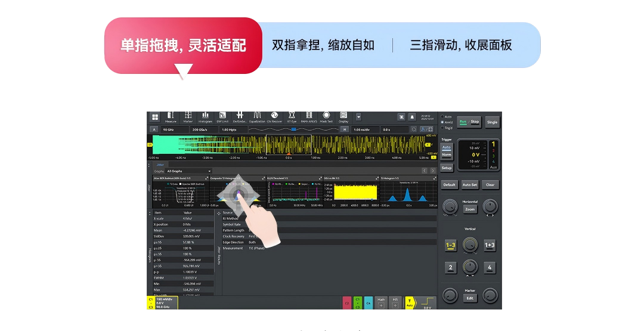Switch trigger mode to Norm

pos(447,155)
